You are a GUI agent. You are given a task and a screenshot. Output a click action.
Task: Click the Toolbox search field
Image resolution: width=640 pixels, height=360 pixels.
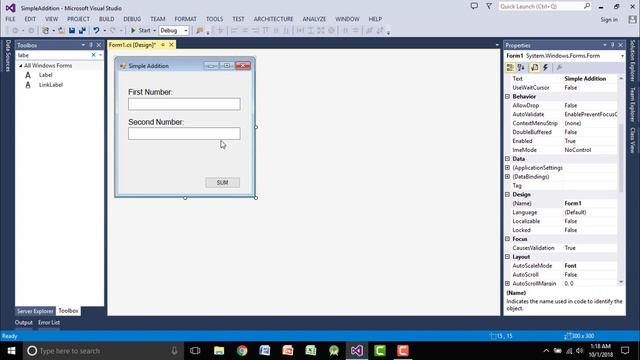[x=53, y=55]
